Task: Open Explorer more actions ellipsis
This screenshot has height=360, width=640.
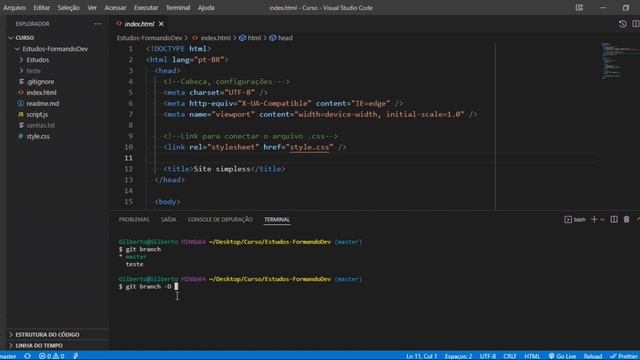Action: point(98,24)
